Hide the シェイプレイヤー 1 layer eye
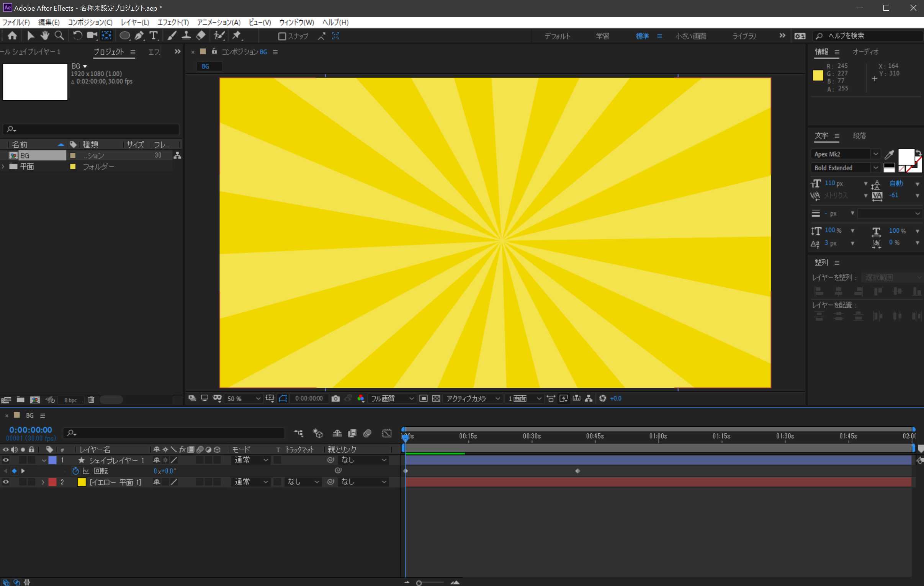924x586 pixels. click(x=6, y=460)
